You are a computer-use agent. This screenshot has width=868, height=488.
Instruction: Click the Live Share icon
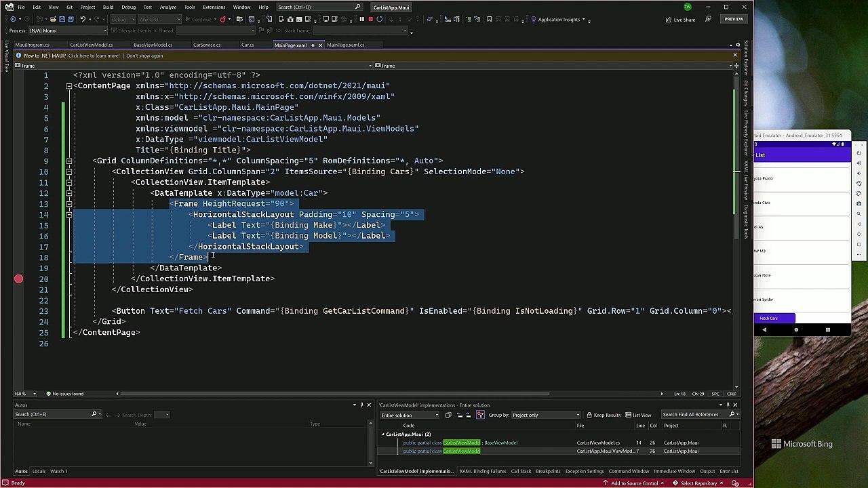pos(669,19)
